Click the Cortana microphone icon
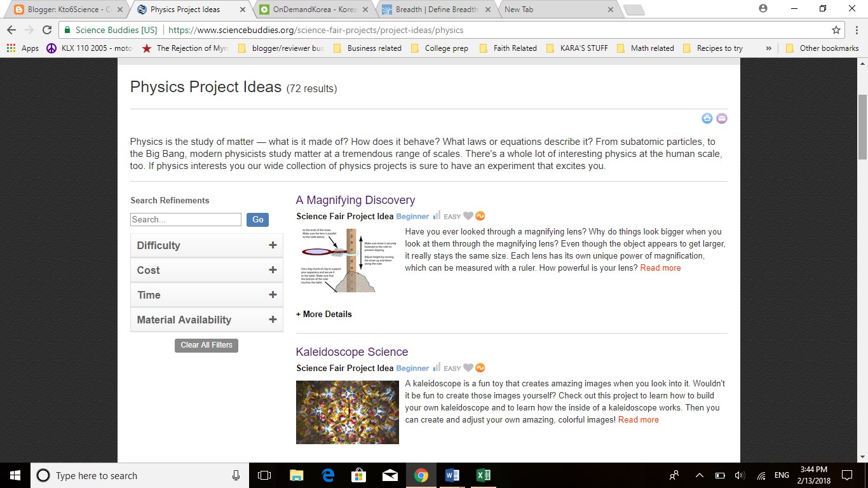868x488 pixels. 236,475
